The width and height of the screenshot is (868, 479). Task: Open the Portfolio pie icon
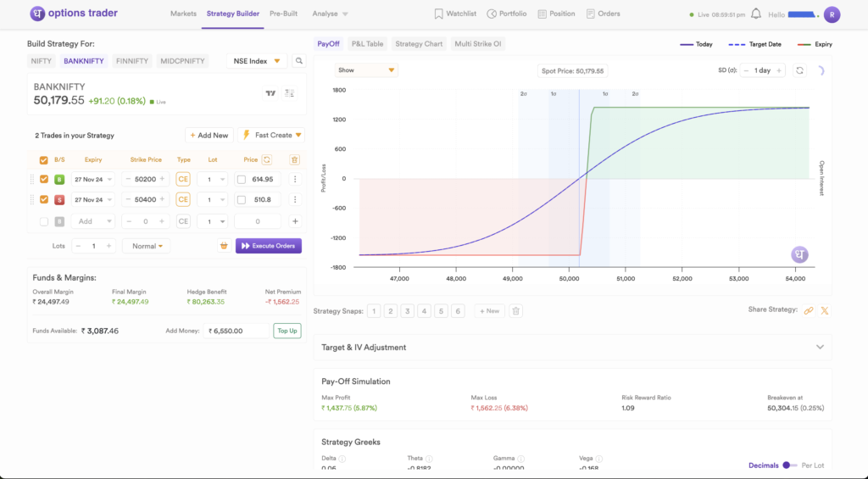click(492, 14)
